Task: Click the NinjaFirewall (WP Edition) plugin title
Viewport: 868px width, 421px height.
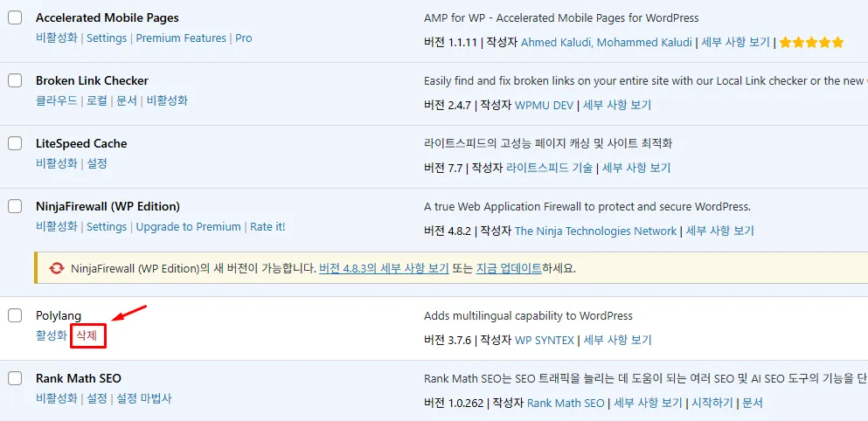Action: click(x=108, y=207)
